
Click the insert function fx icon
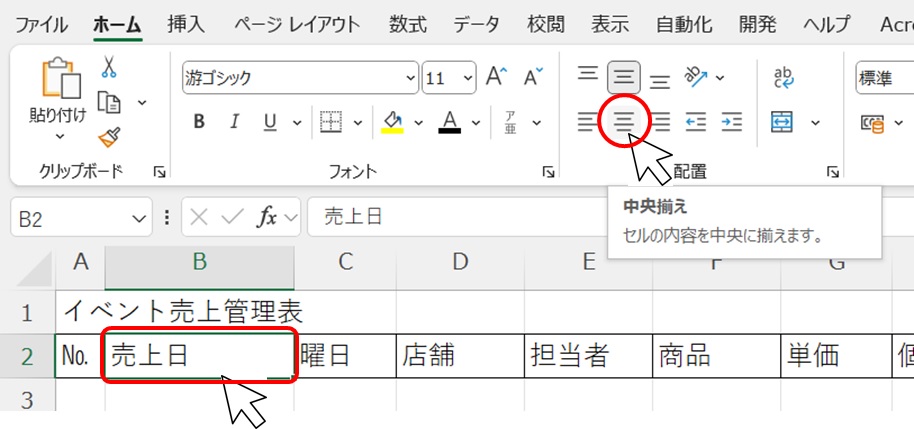pos(267,218)
